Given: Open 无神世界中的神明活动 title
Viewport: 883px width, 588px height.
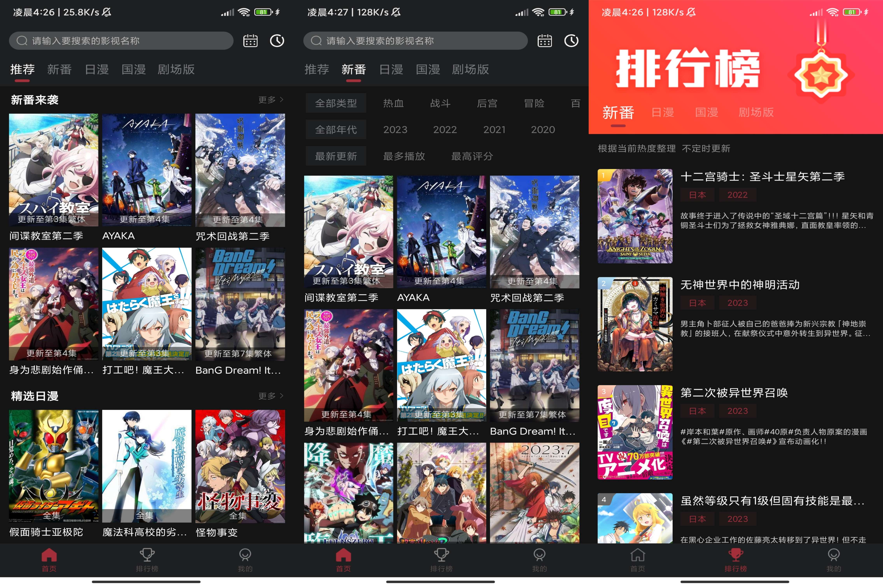Looking at the screenshot, I should pyautogui.click(x=740, y=285).
